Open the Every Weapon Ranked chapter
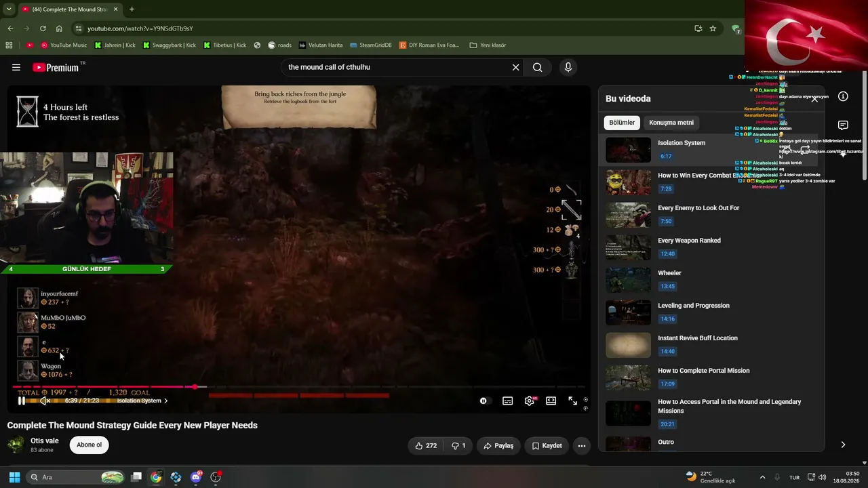 [709, 247]
